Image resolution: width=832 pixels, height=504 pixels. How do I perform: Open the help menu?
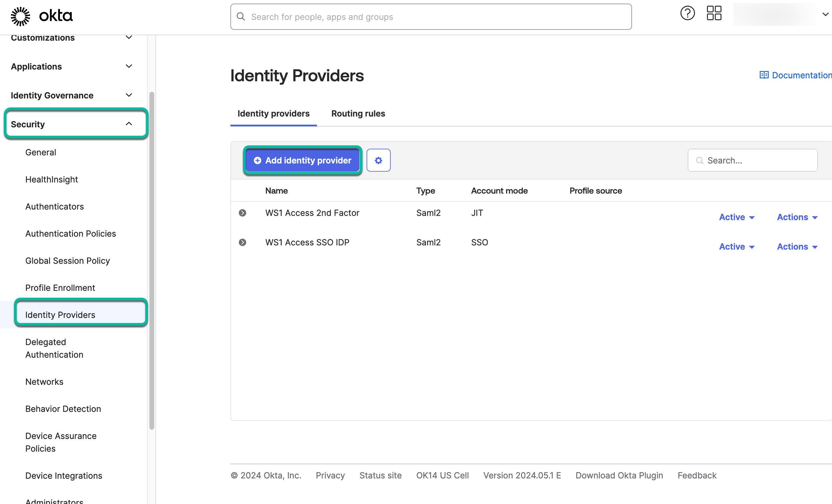coord(687,13)
